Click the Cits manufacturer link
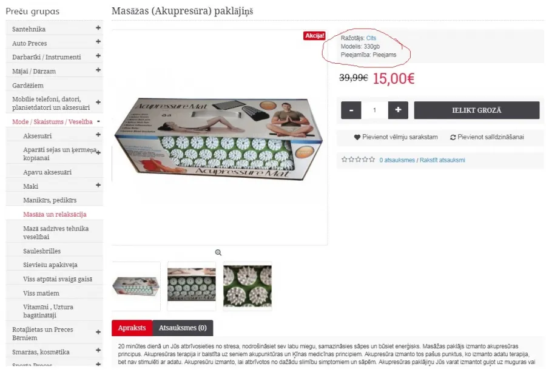This screenshot has height=392, width=546. click(371, 38)
